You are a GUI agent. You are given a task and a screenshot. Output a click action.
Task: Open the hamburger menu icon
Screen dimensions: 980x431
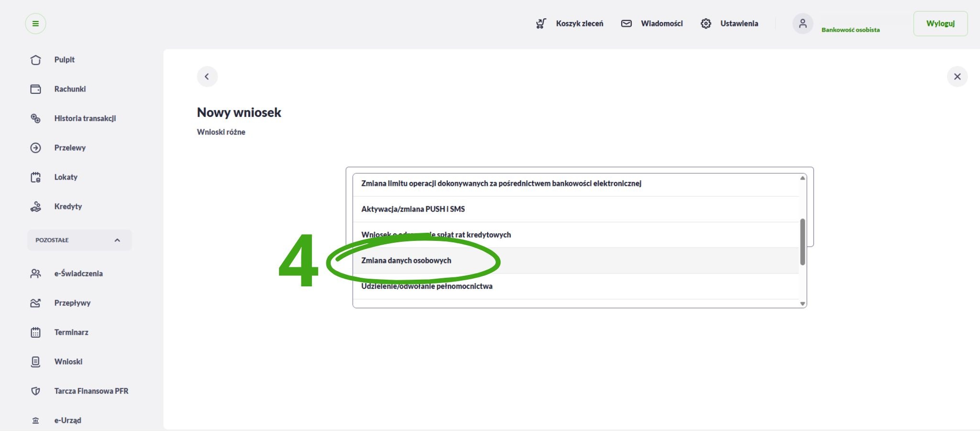click(x=35, y=23)
